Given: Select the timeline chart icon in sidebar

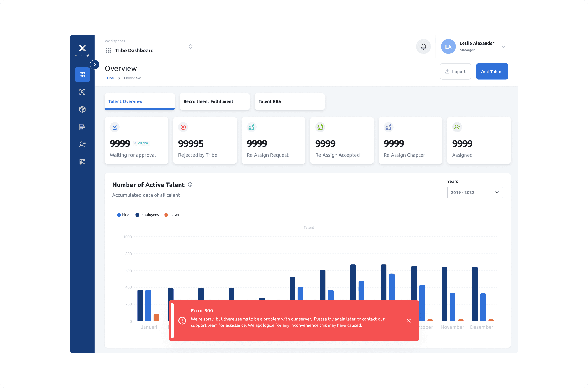Looking at the screenshot, I should (82, 127).
